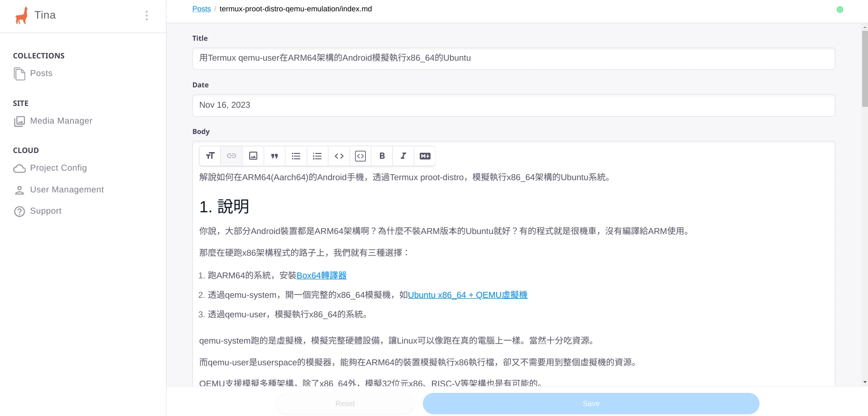Open Media Manager from the sidebar

click(61, 121)
